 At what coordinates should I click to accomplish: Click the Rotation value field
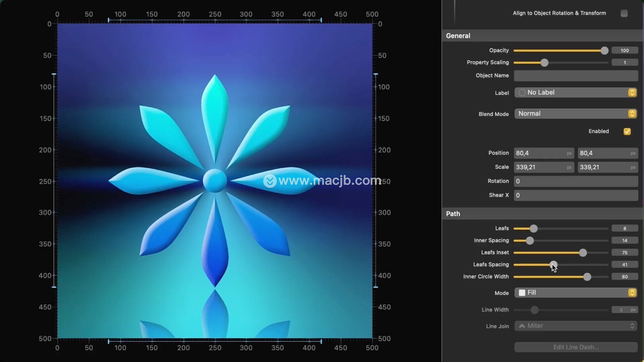tap(576, 181)
